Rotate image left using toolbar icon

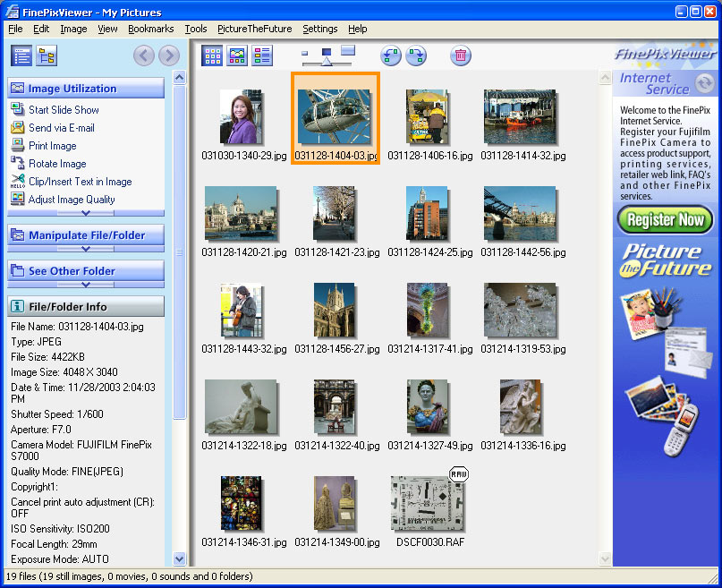tap(391, 56)
